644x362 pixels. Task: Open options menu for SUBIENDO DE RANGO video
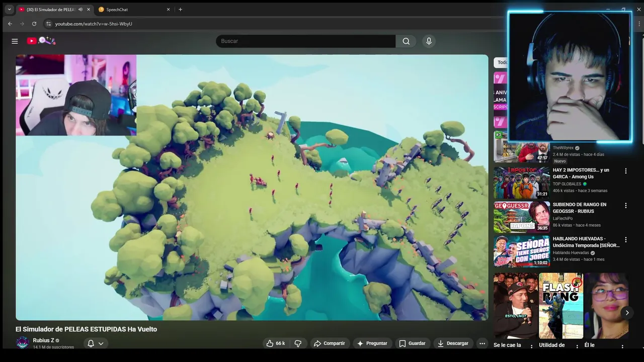click(626, 206)
